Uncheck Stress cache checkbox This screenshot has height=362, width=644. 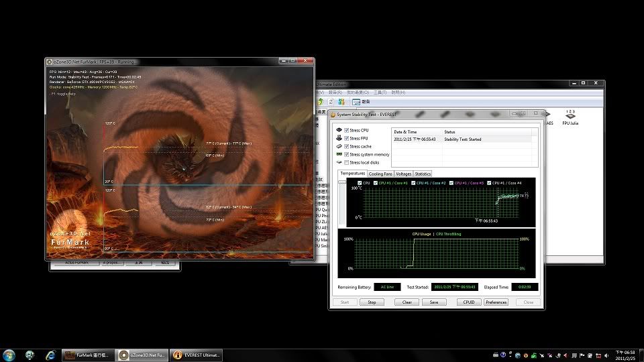point(347,146)
